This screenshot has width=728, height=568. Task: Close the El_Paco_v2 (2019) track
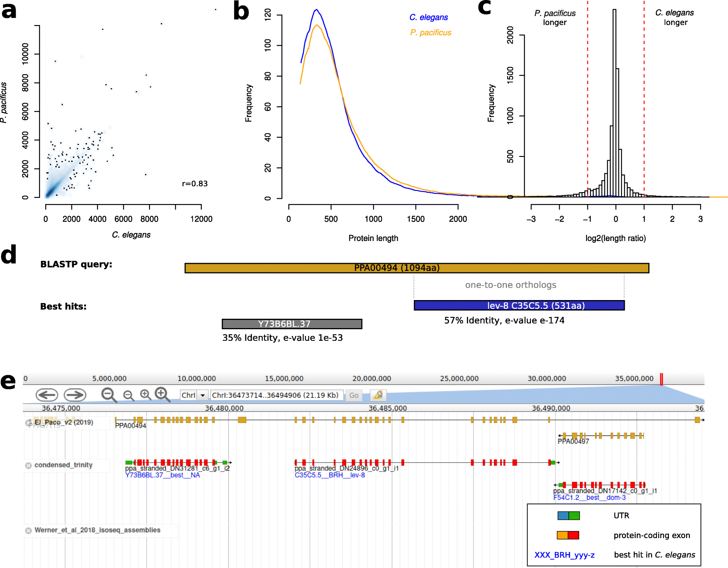(x=28, y=423)
